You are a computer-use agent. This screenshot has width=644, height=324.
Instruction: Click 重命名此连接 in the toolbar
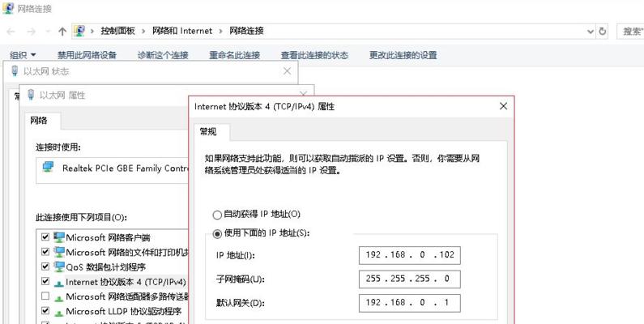(235, 54)
